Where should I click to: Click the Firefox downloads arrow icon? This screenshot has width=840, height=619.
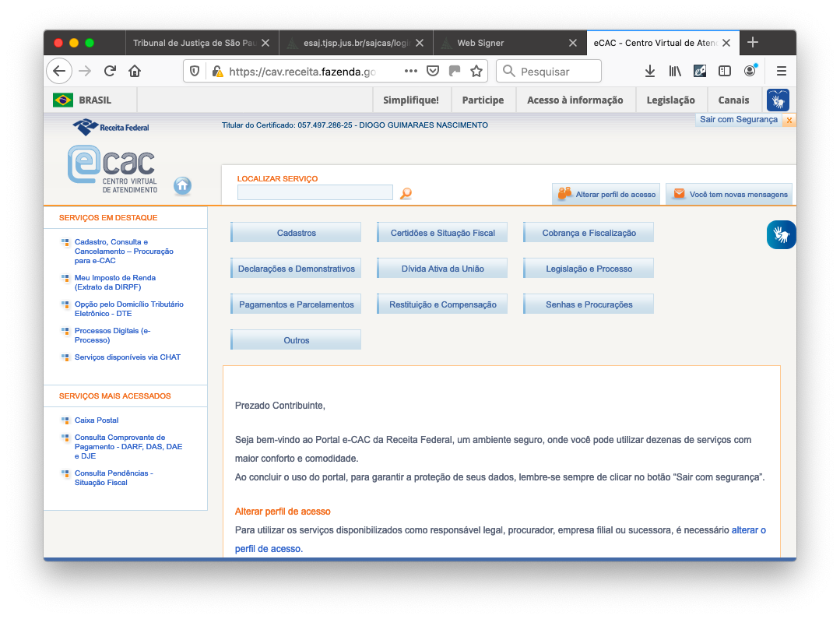(650, 71)
